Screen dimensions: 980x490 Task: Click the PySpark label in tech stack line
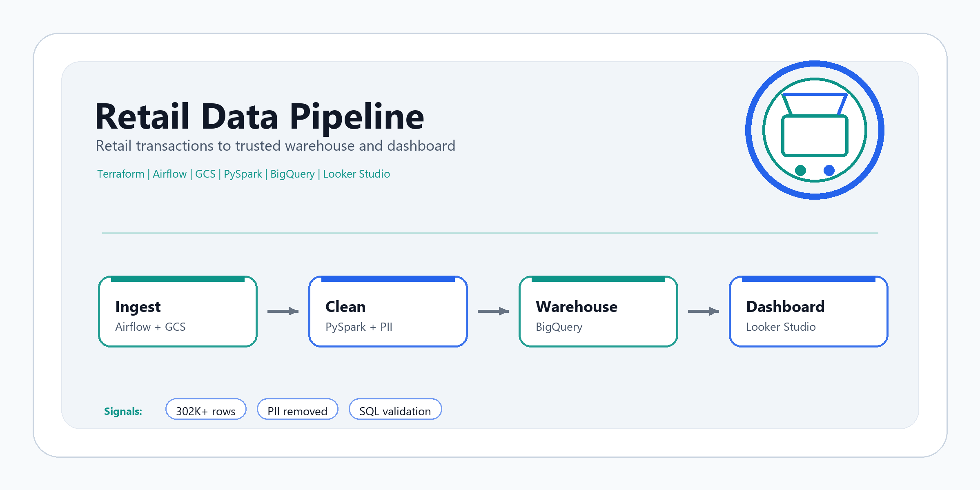point(243,174)
